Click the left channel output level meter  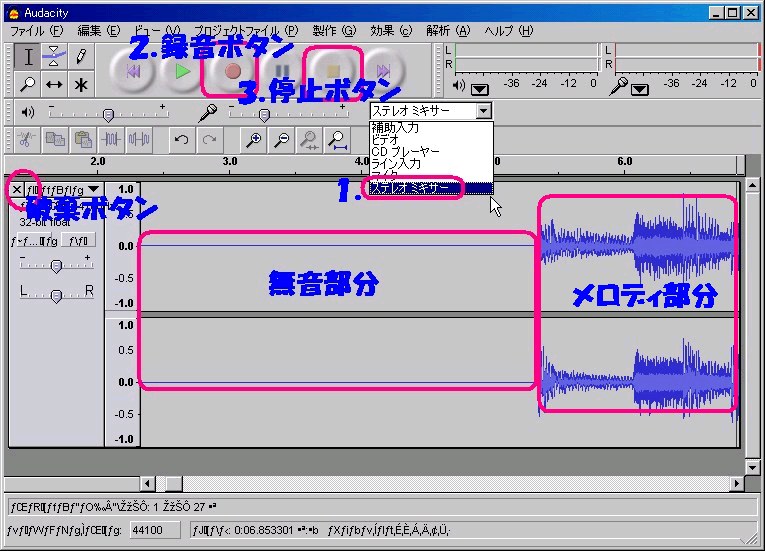pos(526,50)
